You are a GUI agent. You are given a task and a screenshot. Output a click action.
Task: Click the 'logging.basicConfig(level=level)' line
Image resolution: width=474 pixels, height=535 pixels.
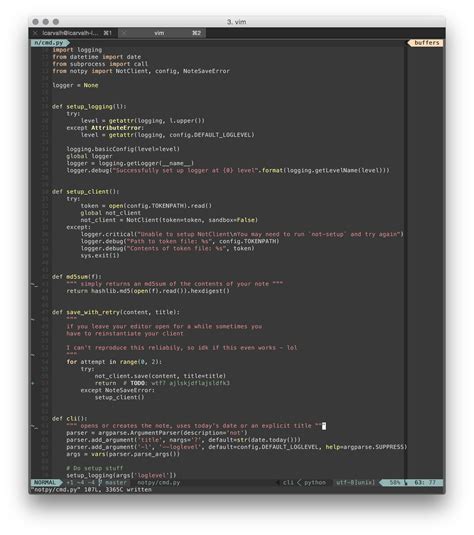(x=123, y=149)
